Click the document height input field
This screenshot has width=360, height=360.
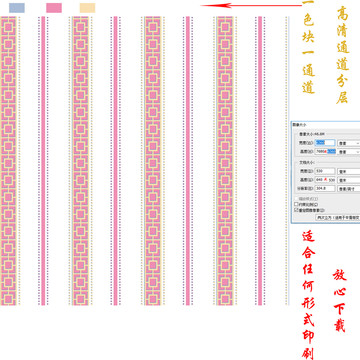tap(325, 180)
